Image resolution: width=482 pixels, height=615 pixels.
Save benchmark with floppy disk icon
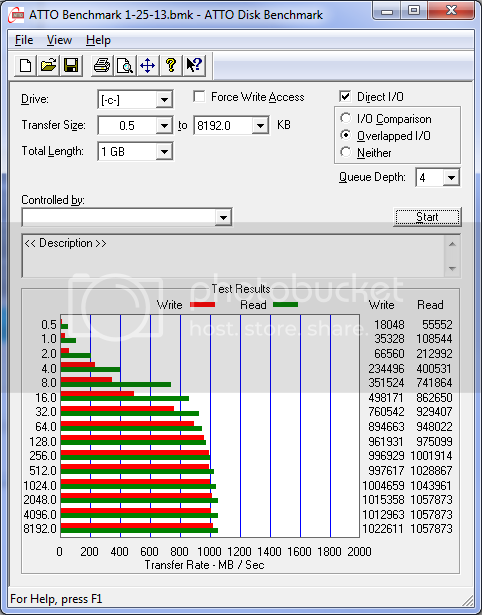coord(71,65)
